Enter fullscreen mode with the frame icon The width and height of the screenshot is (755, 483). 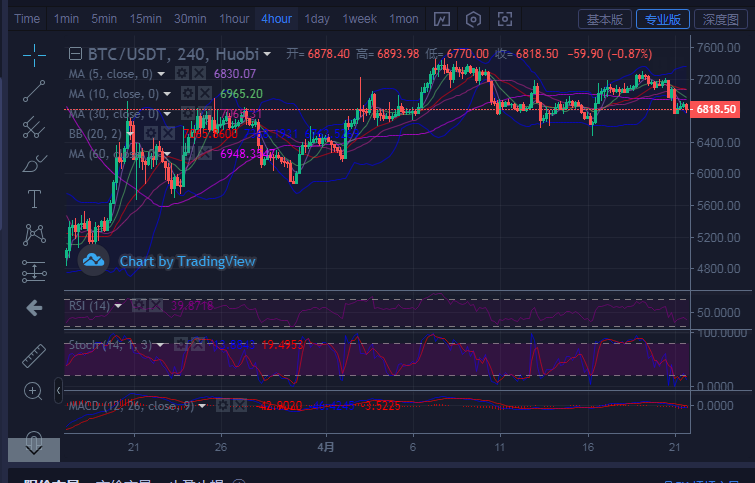505,19
